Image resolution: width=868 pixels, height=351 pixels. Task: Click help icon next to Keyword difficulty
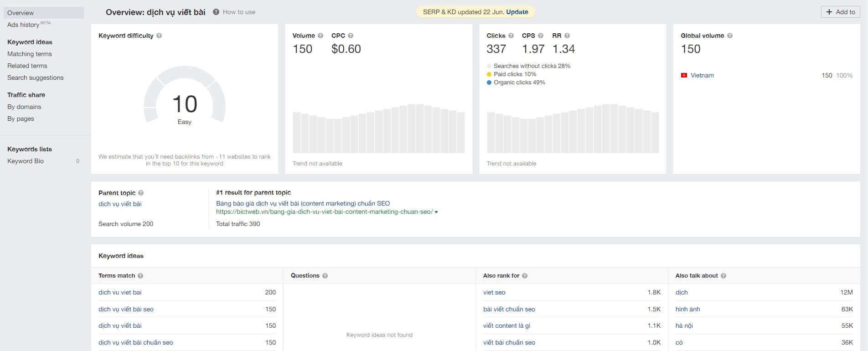click(159, 36)
